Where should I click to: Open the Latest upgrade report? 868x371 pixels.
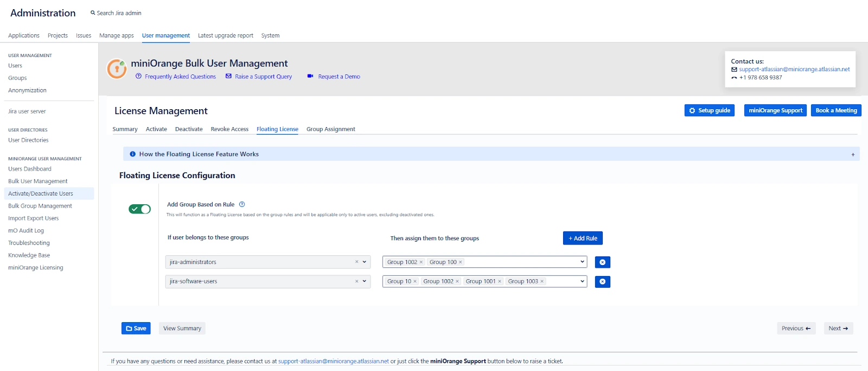tap(226, 36)
